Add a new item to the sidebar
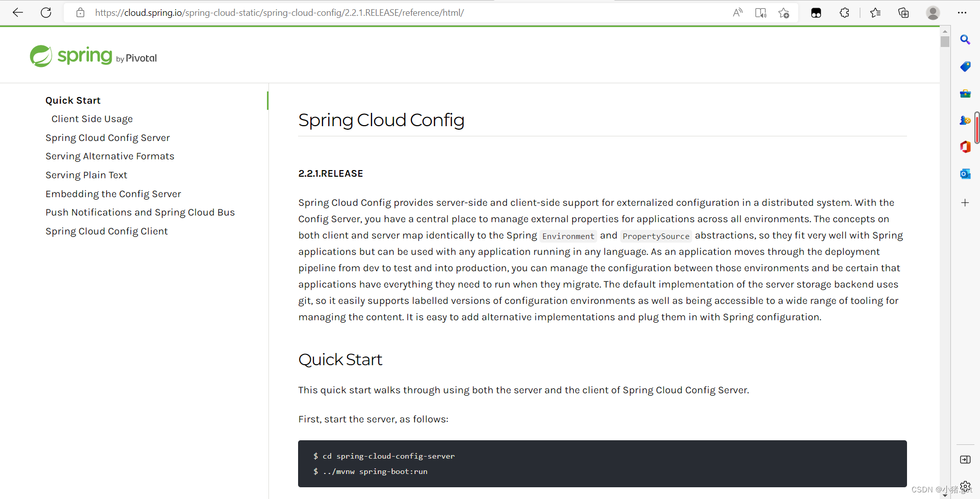Image resolution: width=980 pixels, height=499 pixels. [x=966, y=202]
